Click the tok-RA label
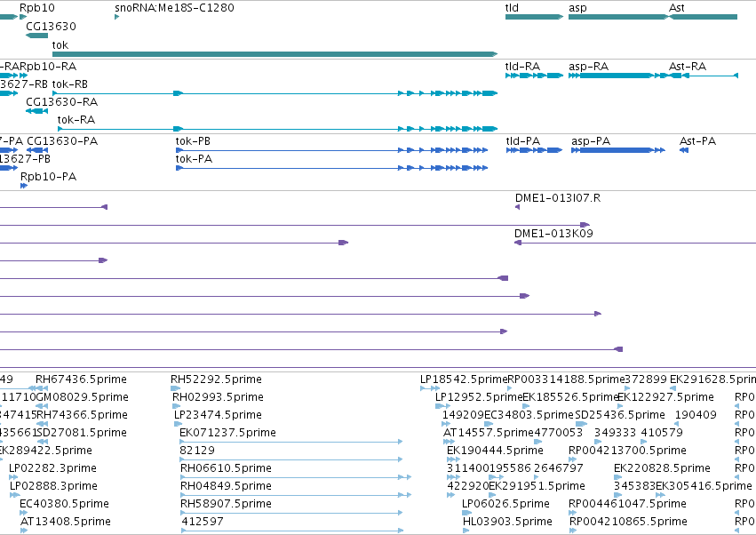 (76, 120)
